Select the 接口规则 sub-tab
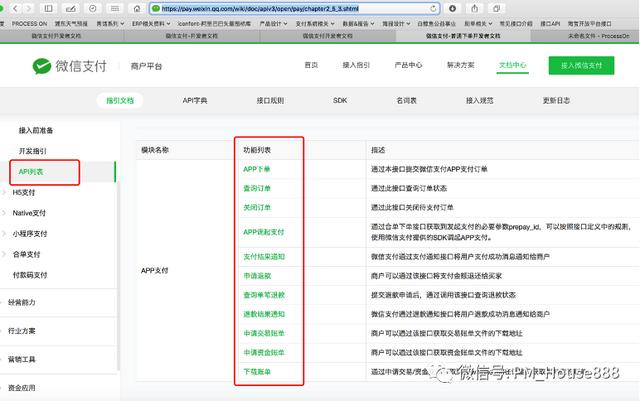The width and height of the screenshot is (640, 401). 270,100
